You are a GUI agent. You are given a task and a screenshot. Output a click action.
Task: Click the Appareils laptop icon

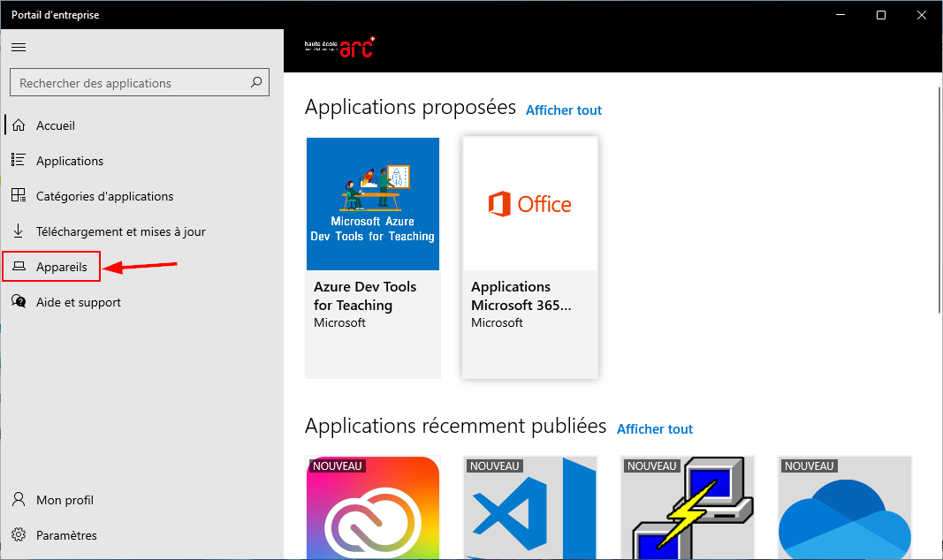(19, 266)
